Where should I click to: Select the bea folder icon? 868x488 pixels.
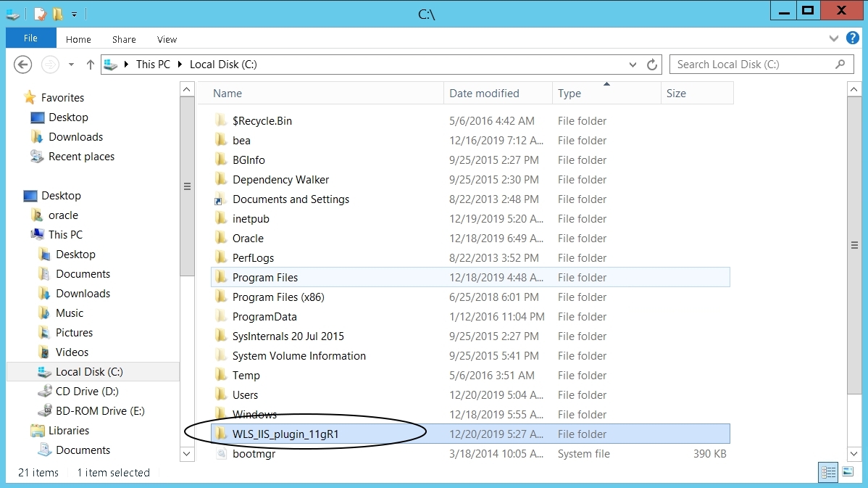point(221,140)
